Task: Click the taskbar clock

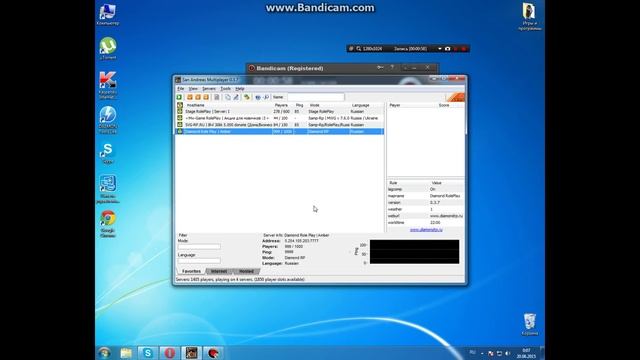Action: click(526, 353)
